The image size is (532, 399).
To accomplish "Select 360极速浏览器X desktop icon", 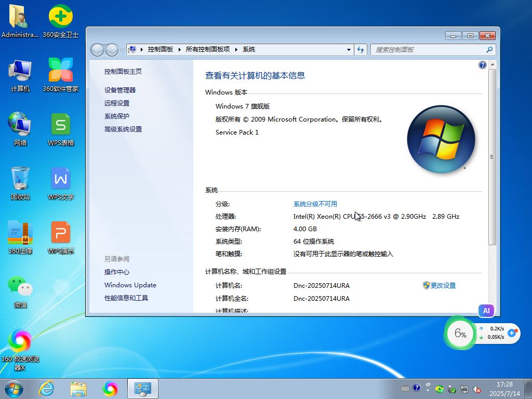I will pos(20,350).
